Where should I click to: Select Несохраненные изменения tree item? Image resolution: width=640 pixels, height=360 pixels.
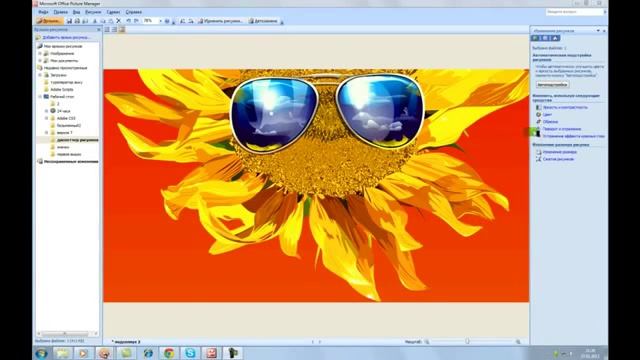click(71, 162)
